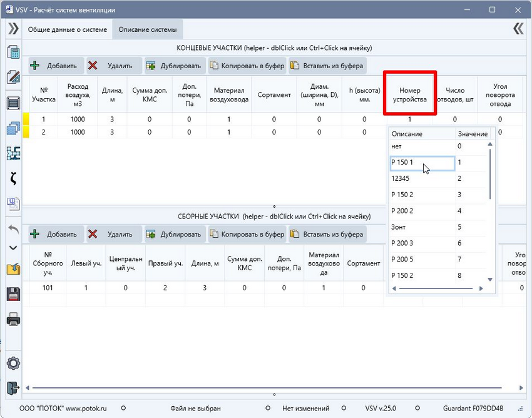Select Зонт in the device list
532x418 pixels.
(422, 227)
